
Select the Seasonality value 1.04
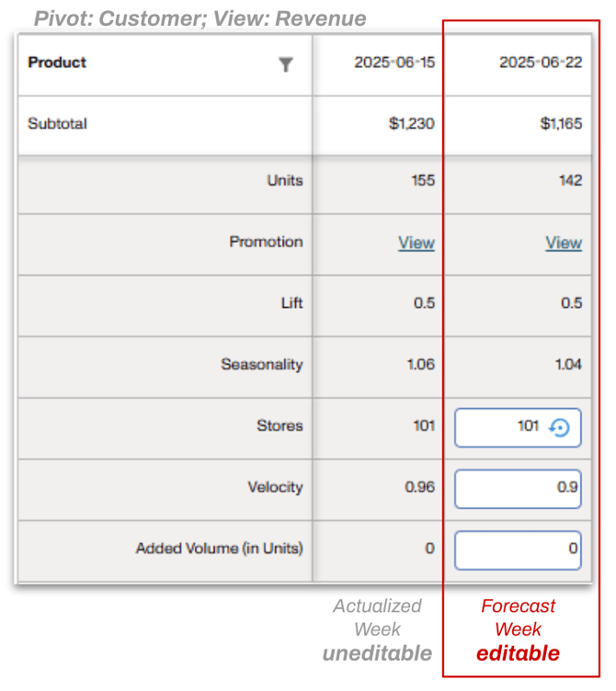click(x=567, y=365)
